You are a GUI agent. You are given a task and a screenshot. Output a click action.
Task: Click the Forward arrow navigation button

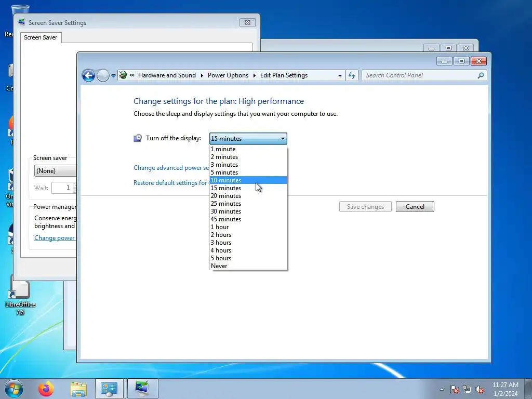pos(103,75)
